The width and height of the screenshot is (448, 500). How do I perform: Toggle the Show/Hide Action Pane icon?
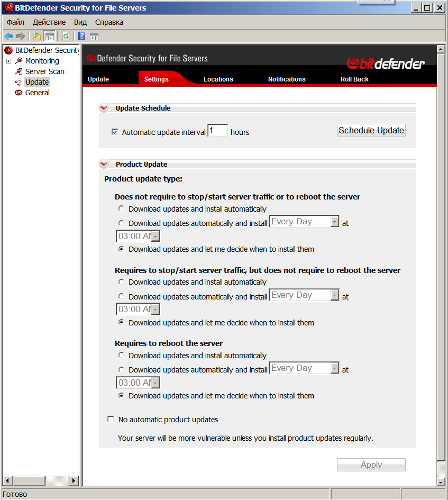(94, 37)
